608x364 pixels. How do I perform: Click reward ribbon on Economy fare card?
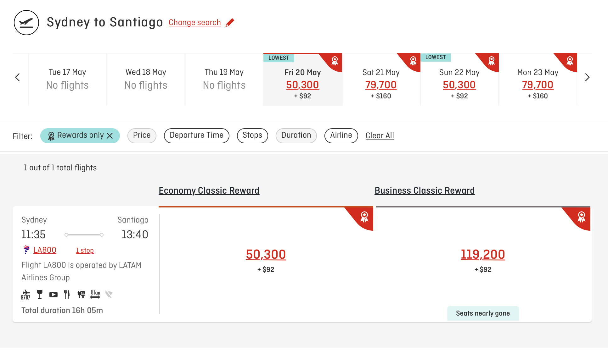click(364, 217)
